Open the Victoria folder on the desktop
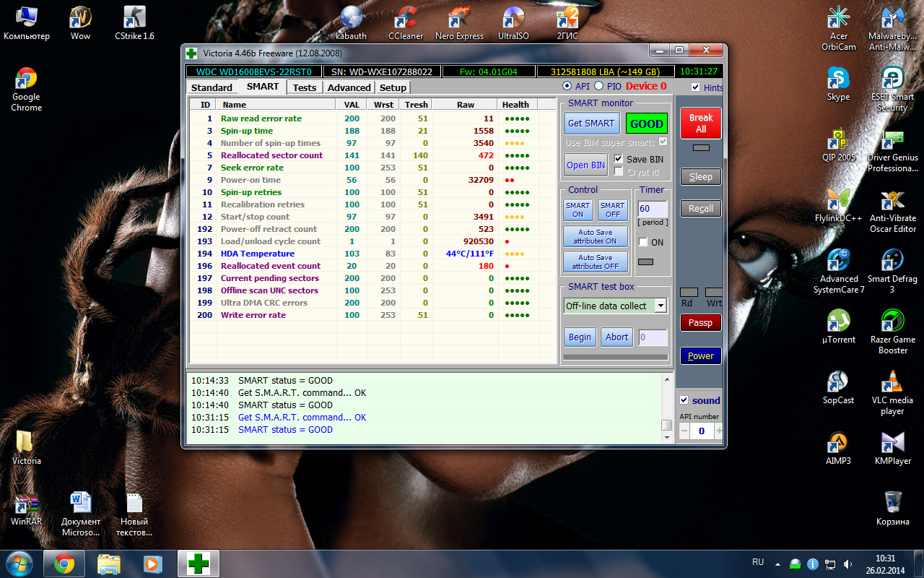 [x=27, y=448]
